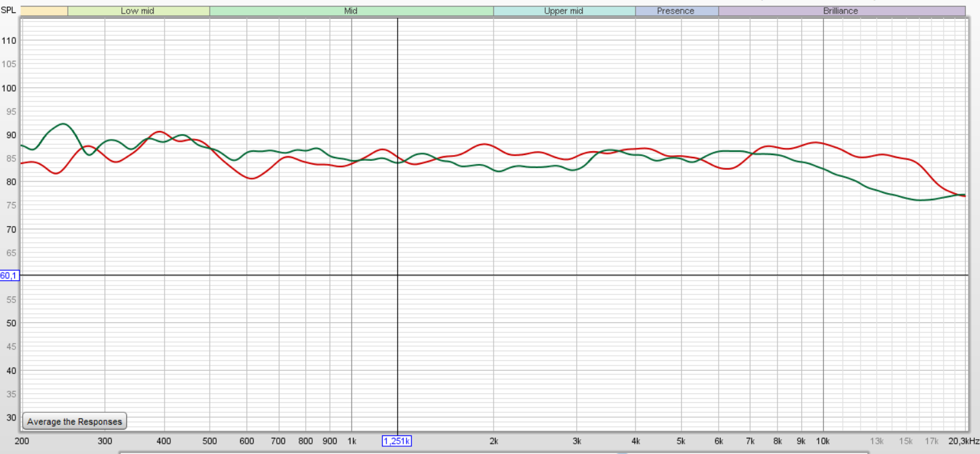Click the Average the Responses button
This screenshot has height=454, width=980.
[x=74, y=422]
